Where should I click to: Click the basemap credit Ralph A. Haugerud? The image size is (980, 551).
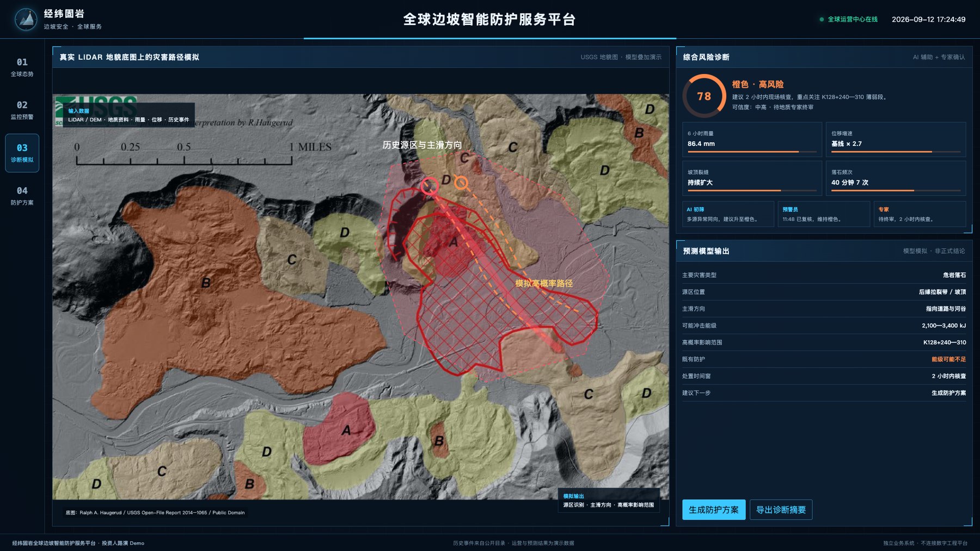155,512
